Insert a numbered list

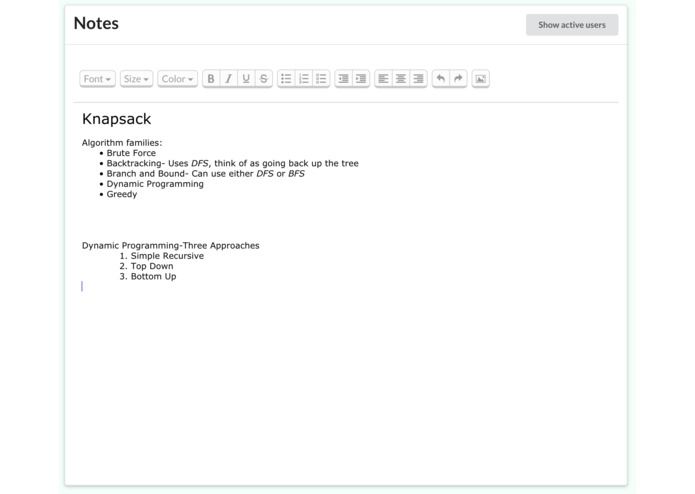[304, 79]
